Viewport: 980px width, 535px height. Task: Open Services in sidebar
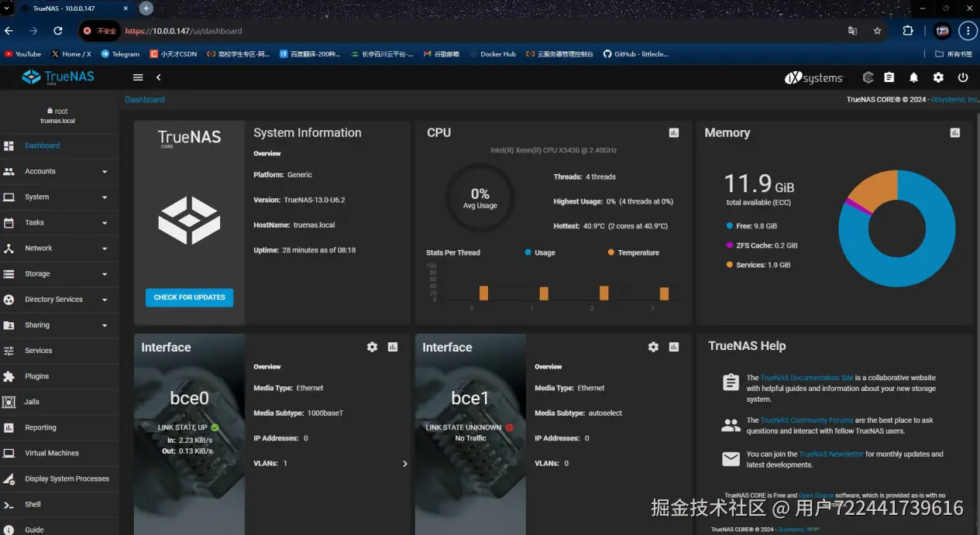coord(59,351)
